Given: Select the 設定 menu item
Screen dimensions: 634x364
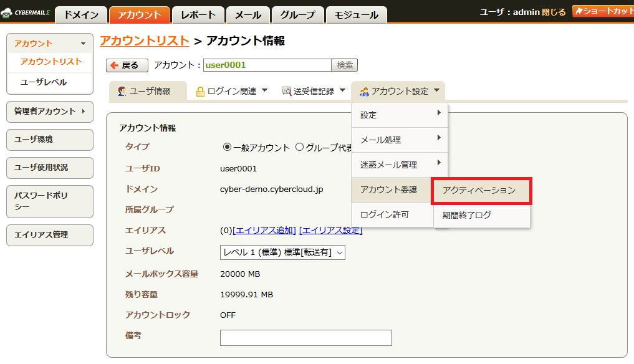Looking at the screenshot, I should coord(400,115).
